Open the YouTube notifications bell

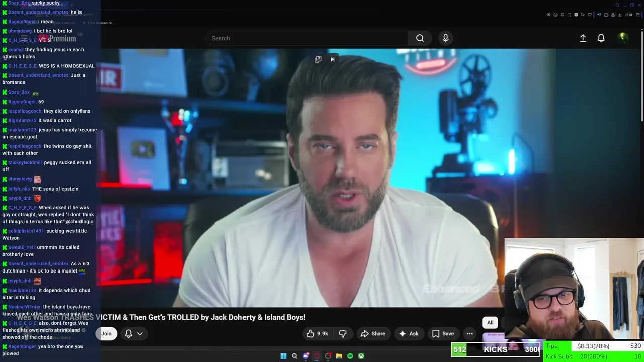[601, 38]
